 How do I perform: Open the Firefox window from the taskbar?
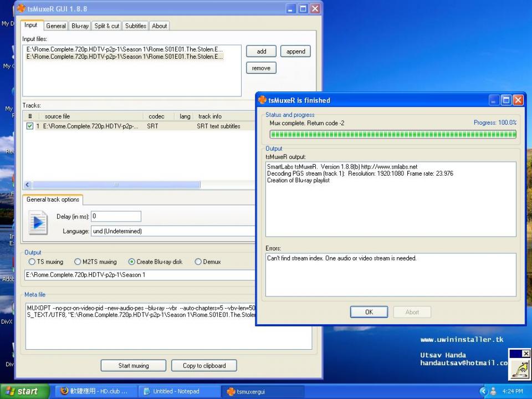(94, 391)
